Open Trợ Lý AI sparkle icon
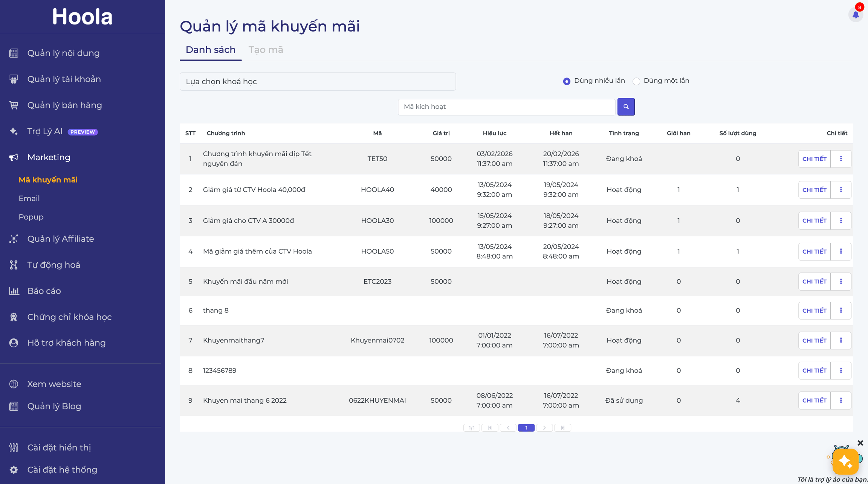The width and height of the screenshot is (868, 484). 14,131
